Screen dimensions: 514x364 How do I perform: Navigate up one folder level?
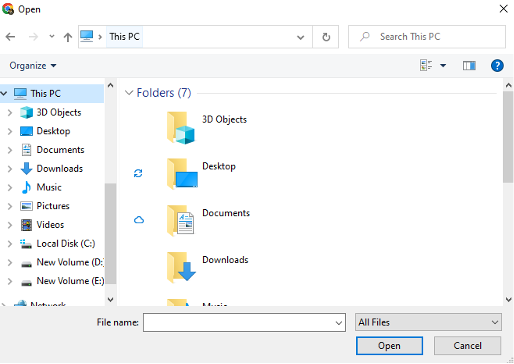pos(68,37)
